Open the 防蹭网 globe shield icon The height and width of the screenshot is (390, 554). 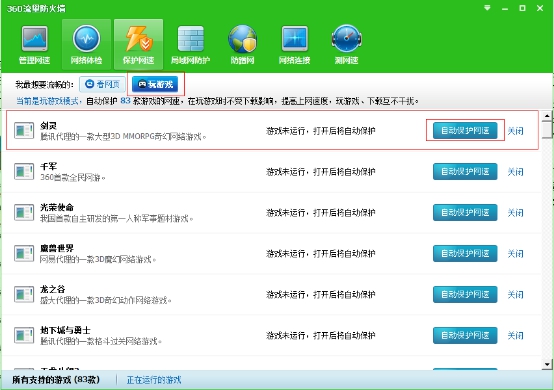242,45
